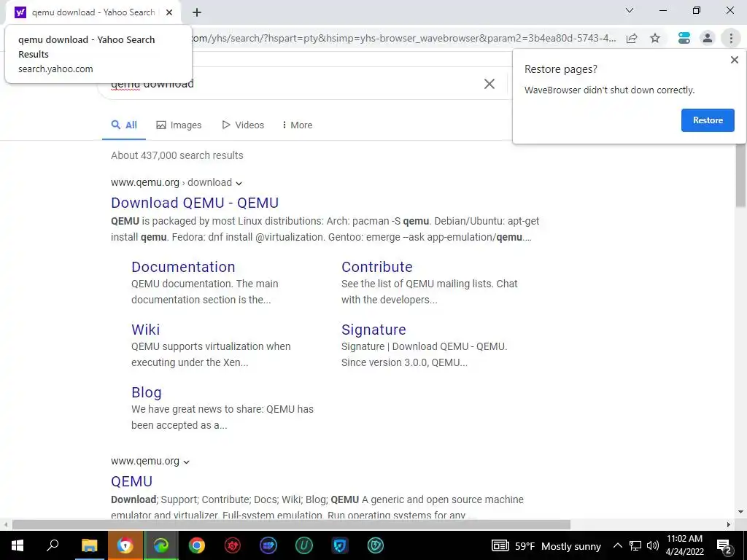Click the scroll down arrow on vertical scrollbar
Image resolution: width=747 pixels, height=560 pixels.
[x=740, y=512]
